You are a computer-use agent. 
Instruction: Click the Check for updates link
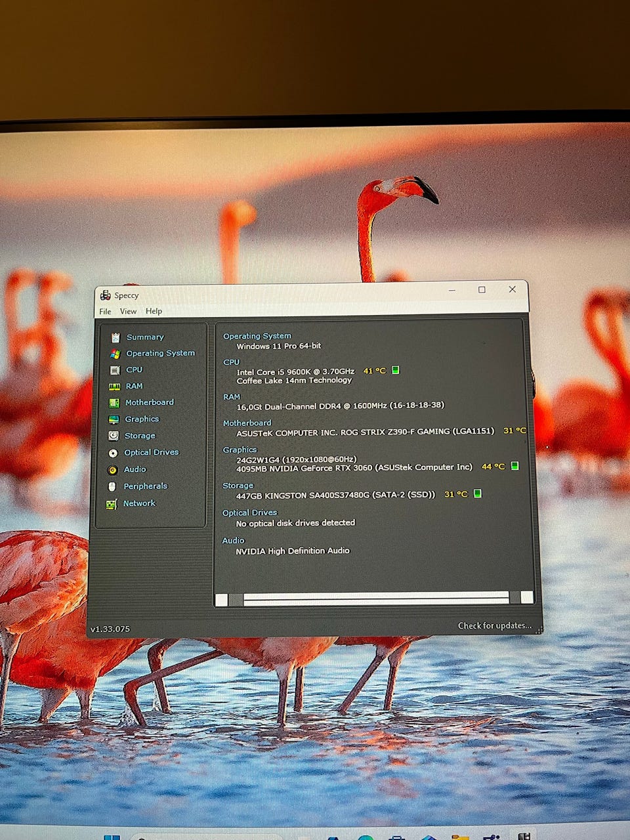(x=495, y=625)
